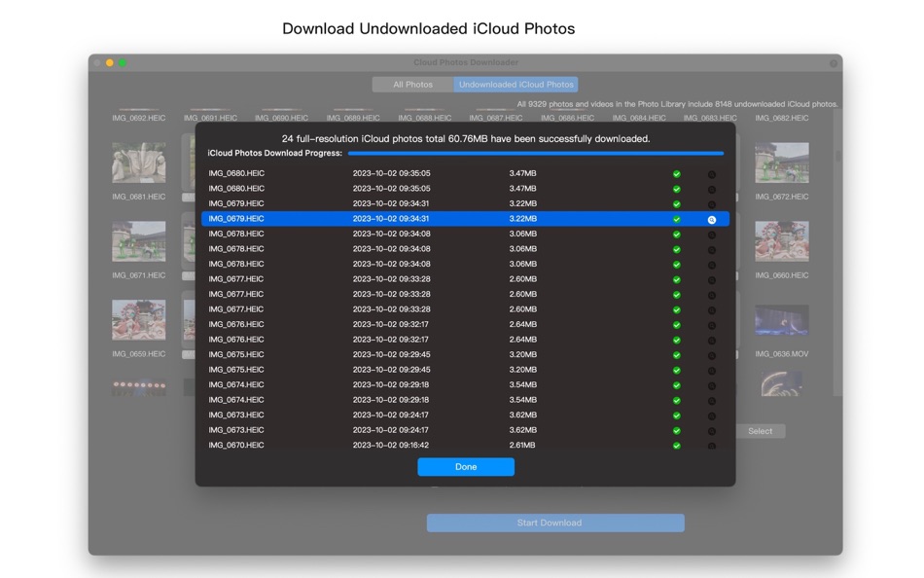This screenshot has width=924, height=578.
Task: Click Start Download in the background window
Action: (555, 523)
